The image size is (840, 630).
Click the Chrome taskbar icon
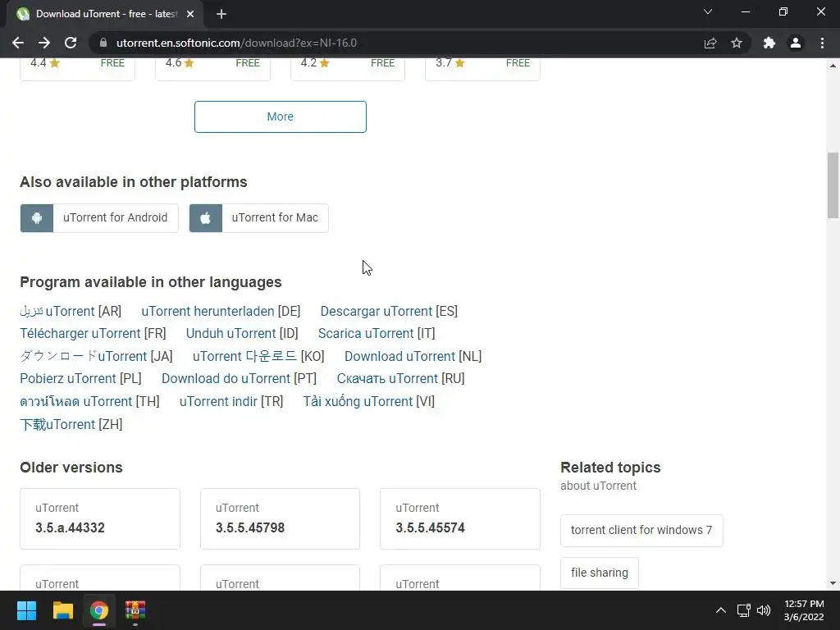pyautogui.click(x=99, y=610)
